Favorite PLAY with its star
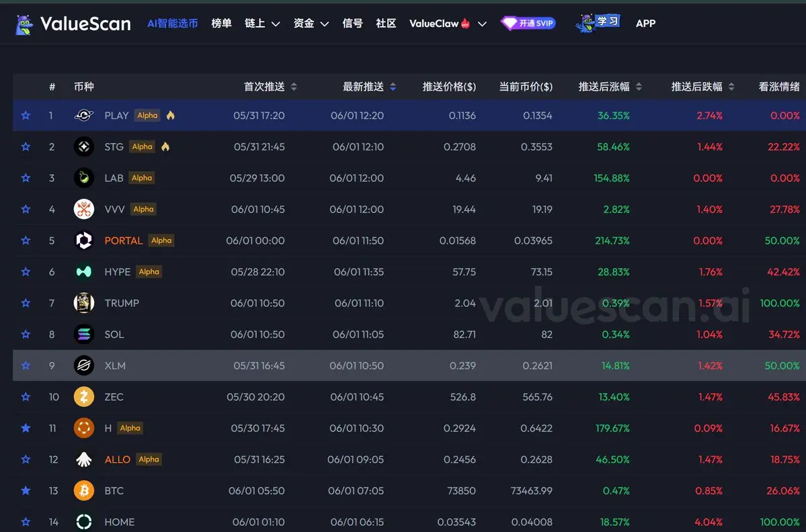Image resolution: width=806 pixels, height=532 pixels. (x=26, y=116)
